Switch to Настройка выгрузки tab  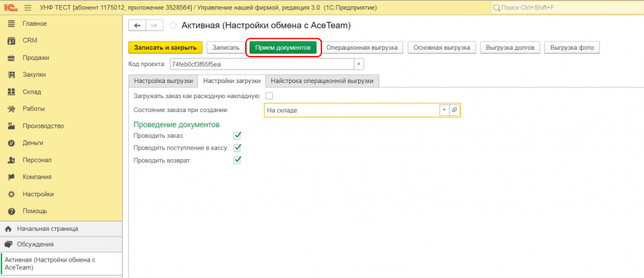coord(163,81)
